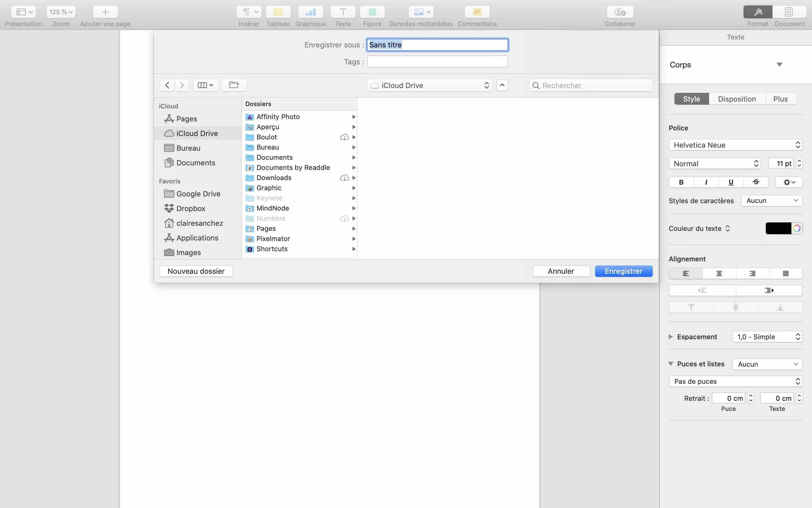Toggle underline text formatting
The image size is (812, 508).
click(x=731, y=182)
